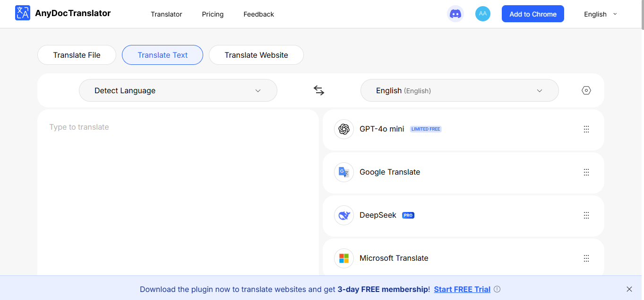Screen dimensions: 644x300
Task: Expand the Detect Language source dropdown
Action: pos(178,90)
